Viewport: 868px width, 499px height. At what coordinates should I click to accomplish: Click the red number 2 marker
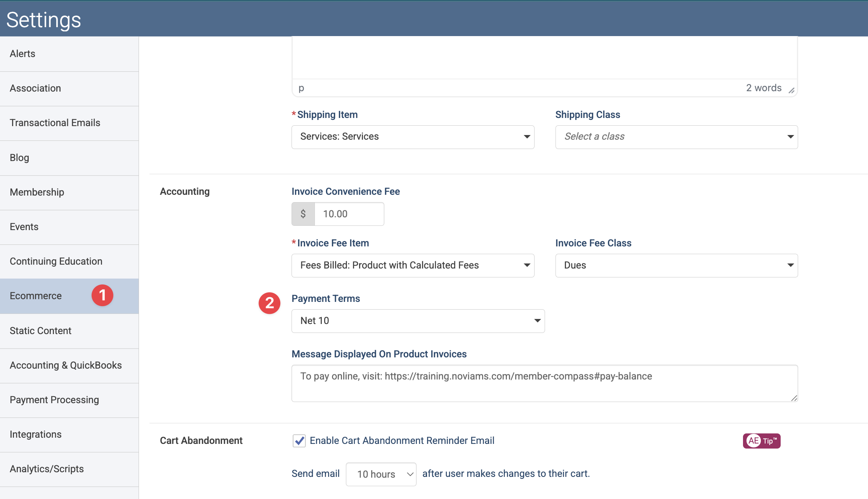[269, 303]
